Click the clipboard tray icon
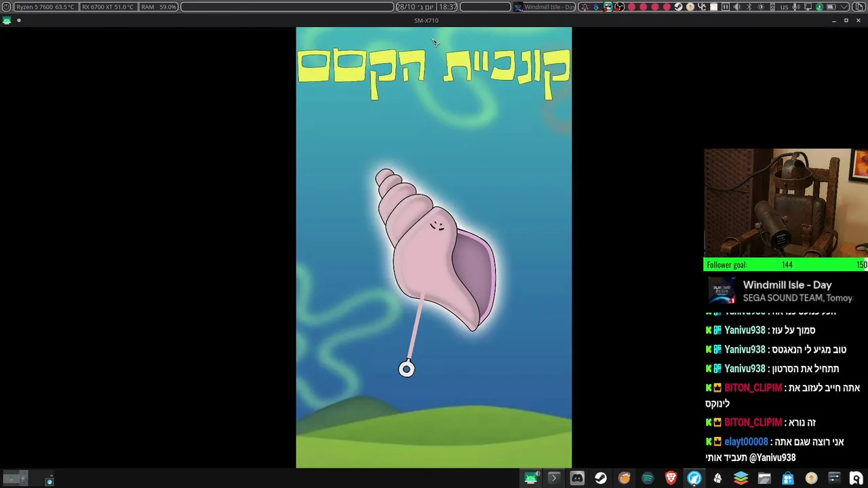Screen dimensions: 868x488 (x=713, y=7)
